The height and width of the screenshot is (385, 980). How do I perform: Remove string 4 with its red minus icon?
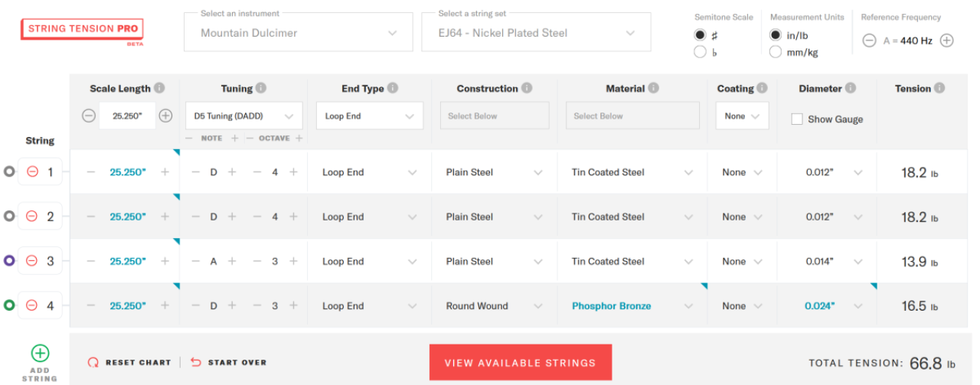(x=32, y=305)
